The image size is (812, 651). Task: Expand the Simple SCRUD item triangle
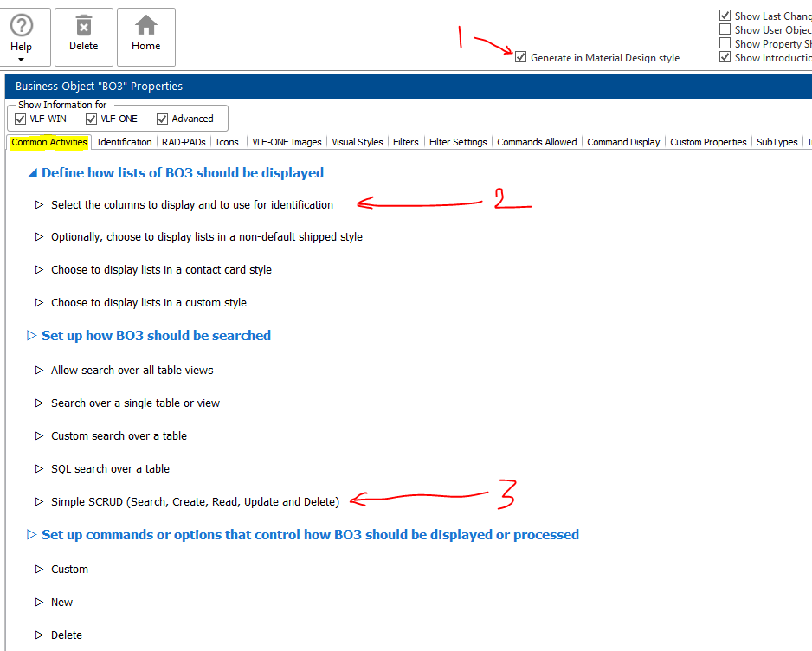click(x=39, y=501)
